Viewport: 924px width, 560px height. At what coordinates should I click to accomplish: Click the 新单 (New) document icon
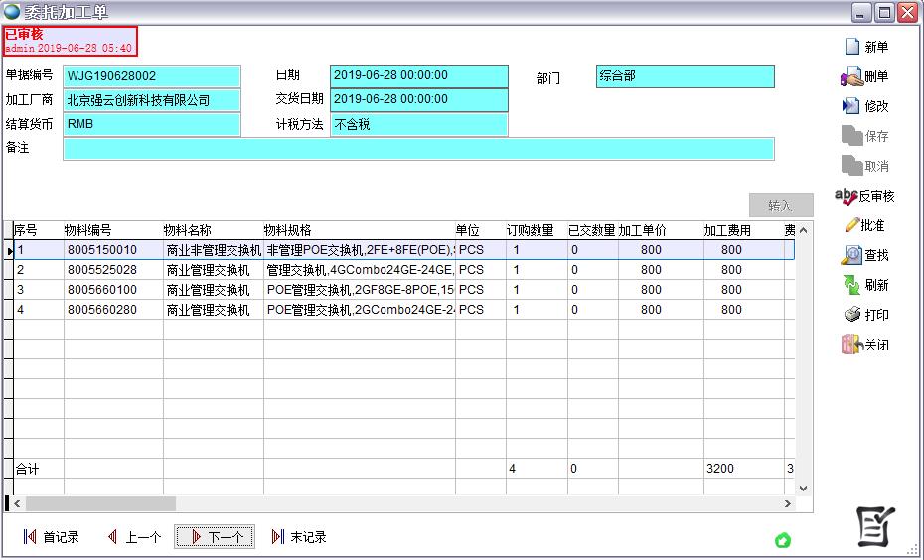(x=851, y=47)
